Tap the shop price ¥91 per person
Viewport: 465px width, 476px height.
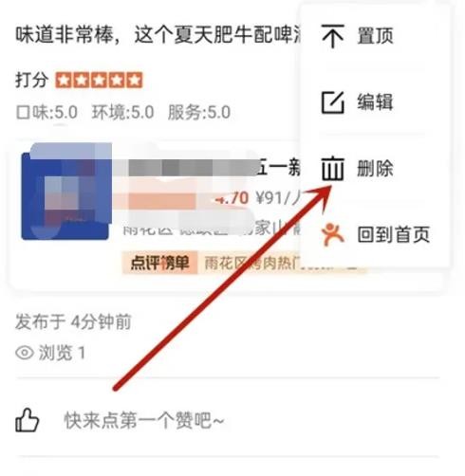(x=278, y=198)
